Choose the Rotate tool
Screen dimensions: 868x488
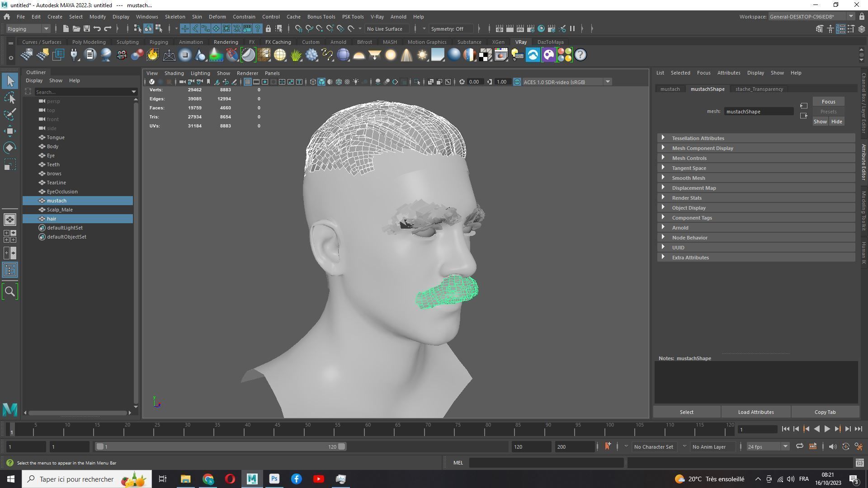[x=10, y=148]
